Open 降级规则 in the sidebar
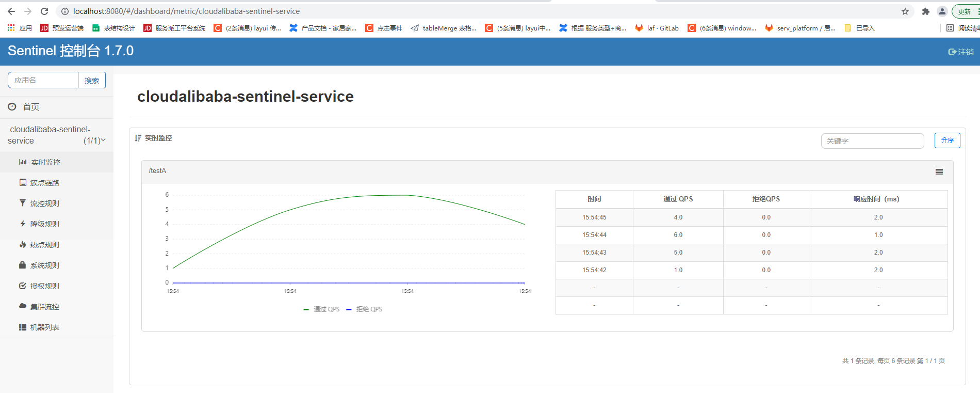Viewport: 980px width, 393px height. point(57,224)
